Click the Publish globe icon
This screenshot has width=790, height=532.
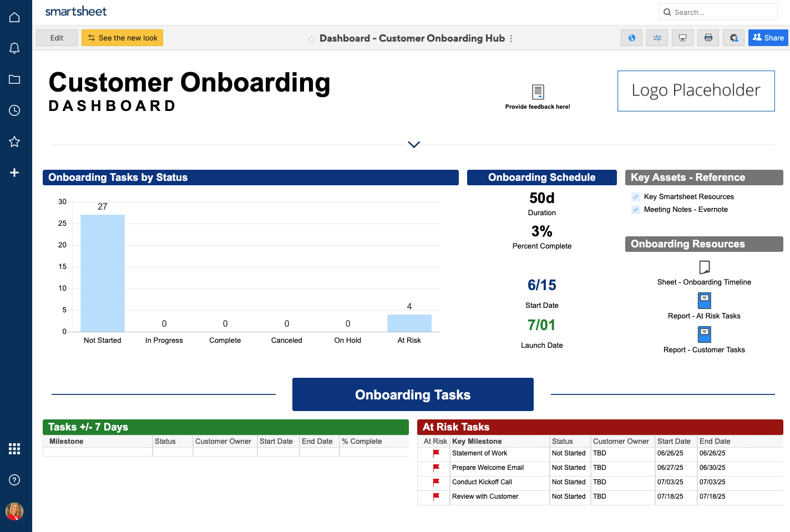point(631,38)
